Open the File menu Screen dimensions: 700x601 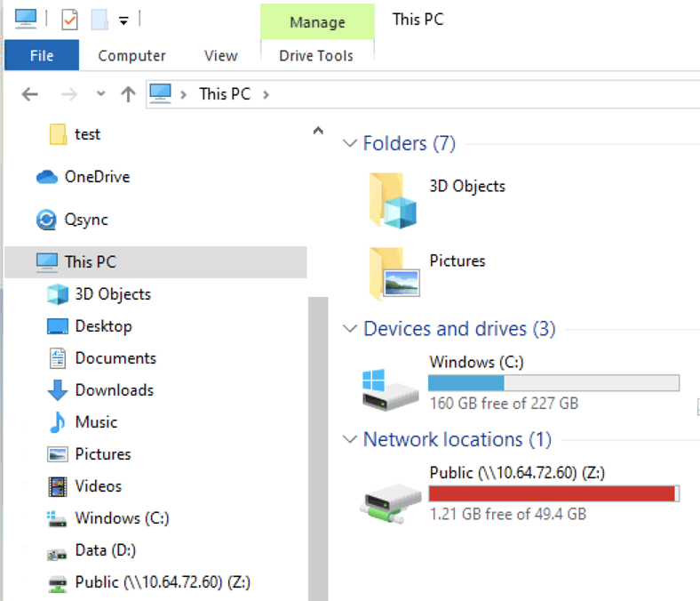point(42,55)
